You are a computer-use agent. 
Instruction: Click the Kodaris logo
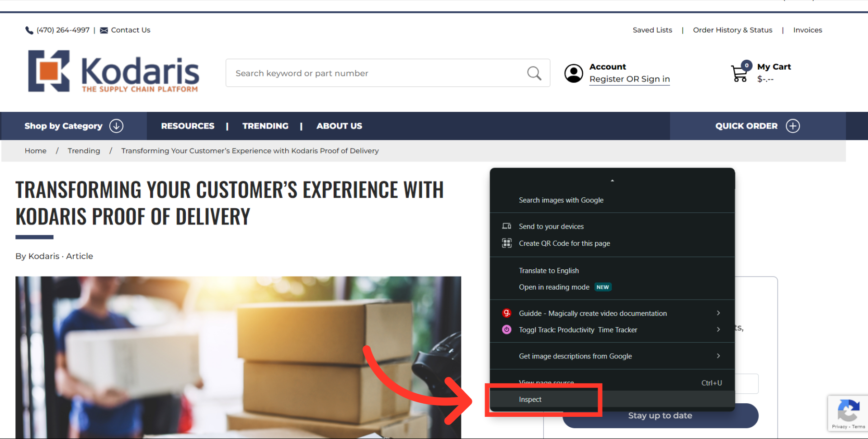coord(113,71)
